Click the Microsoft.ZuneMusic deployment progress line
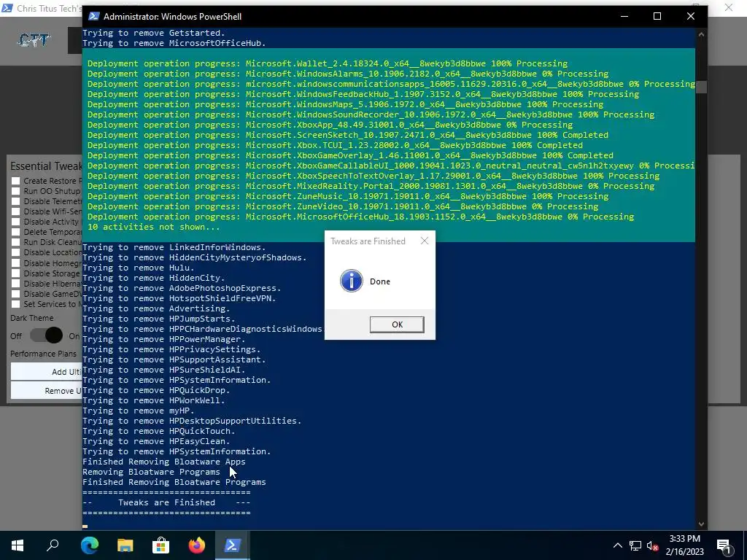Viewport: 747px width, 560px height. pos(348,196)
